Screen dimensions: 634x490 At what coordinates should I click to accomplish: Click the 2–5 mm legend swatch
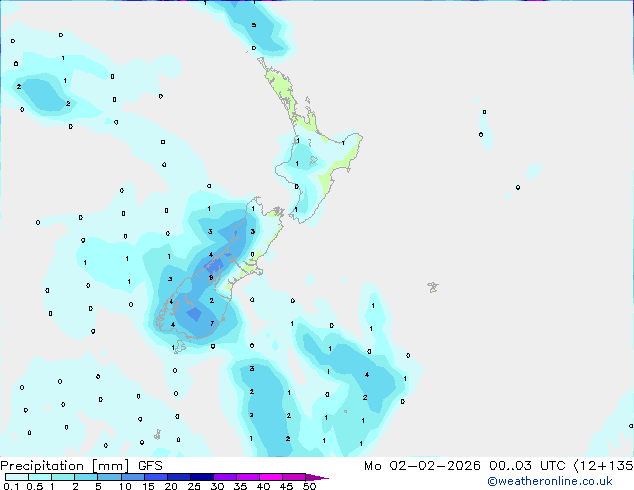pyautogui.click(x=86, y=477)
